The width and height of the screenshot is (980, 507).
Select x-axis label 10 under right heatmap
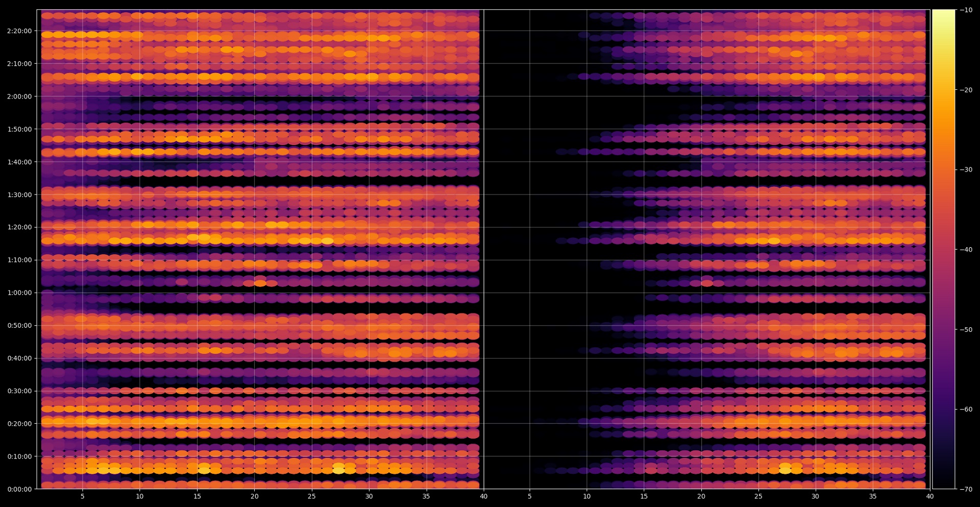pyautogui.click(x=587, y=496)
